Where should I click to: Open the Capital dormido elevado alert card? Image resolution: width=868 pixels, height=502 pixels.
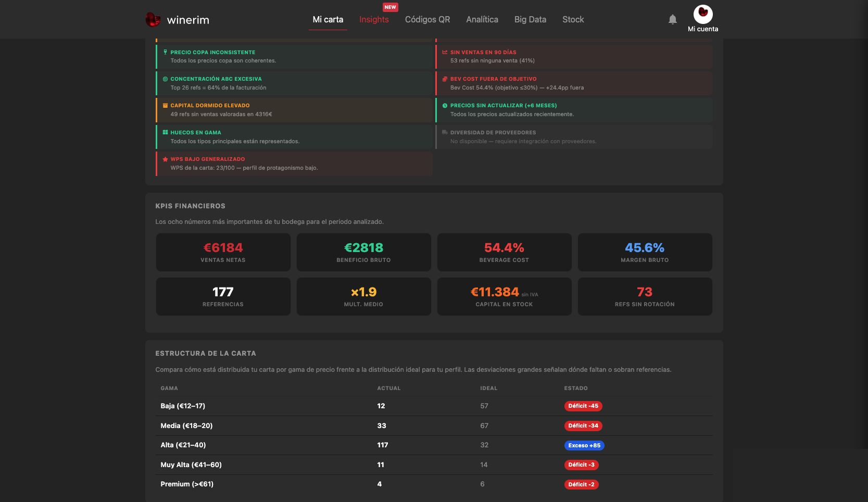294,110
